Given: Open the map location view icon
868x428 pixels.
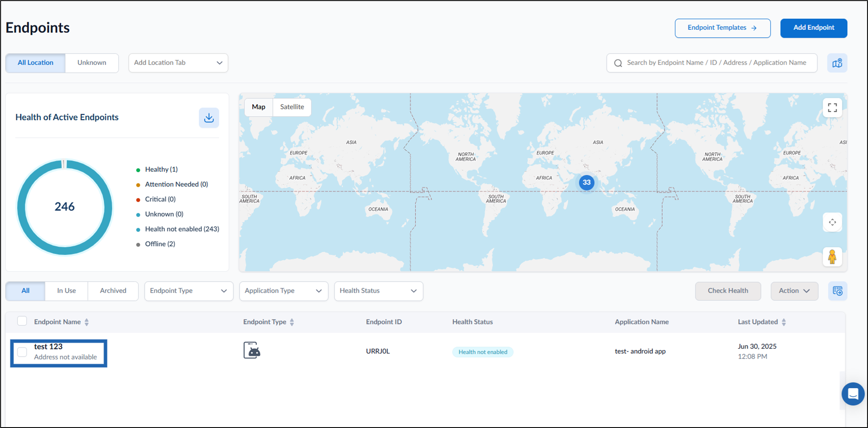Looking at the screenshot, I should coord(837,63).
